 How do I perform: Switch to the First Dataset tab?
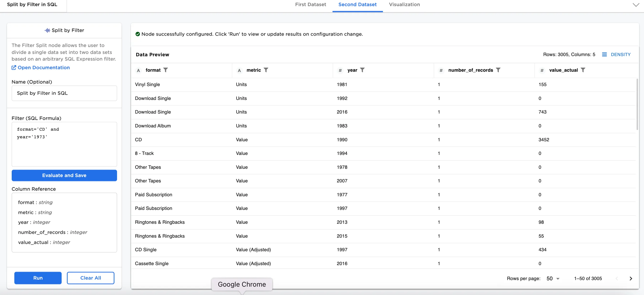click(x=311, y=5)
